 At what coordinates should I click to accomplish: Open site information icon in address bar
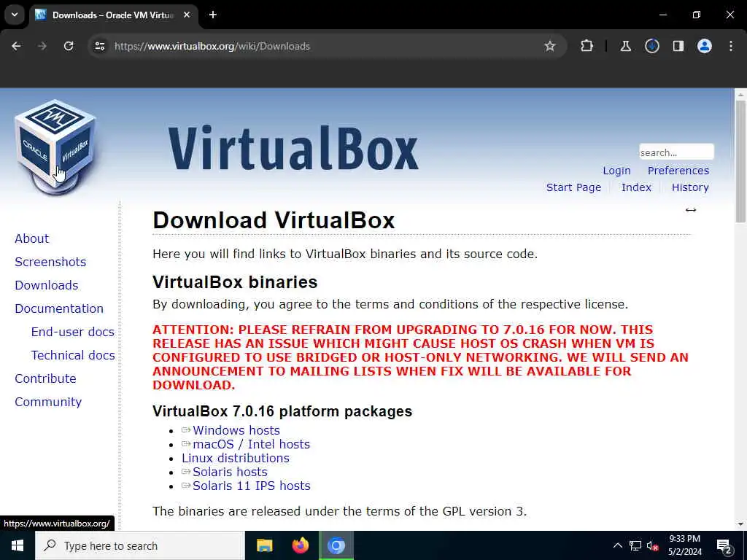99,46
